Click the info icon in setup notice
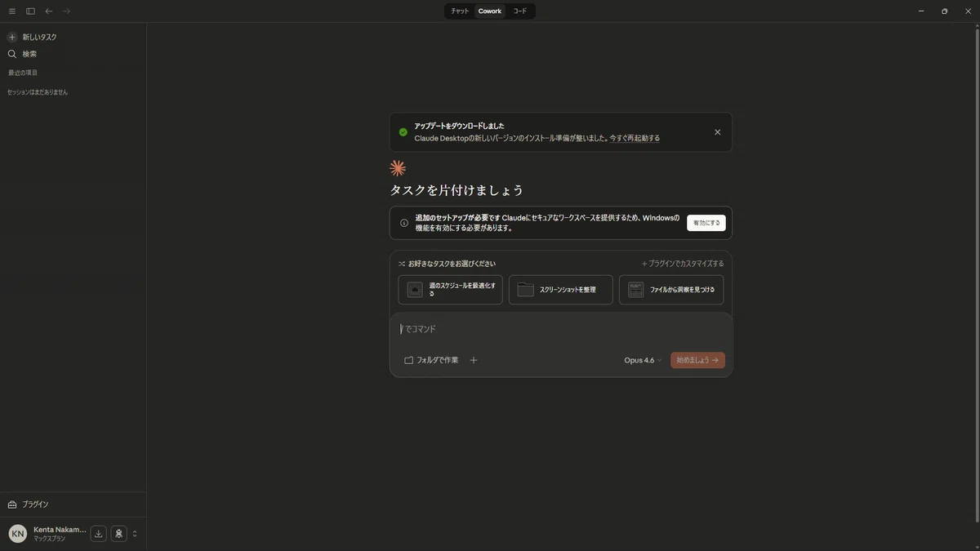This screenshot has width=980, height=551. (404, 223)
